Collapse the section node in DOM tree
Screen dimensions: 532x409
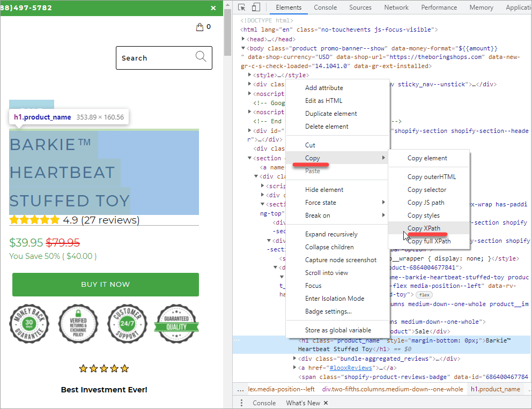249,158
